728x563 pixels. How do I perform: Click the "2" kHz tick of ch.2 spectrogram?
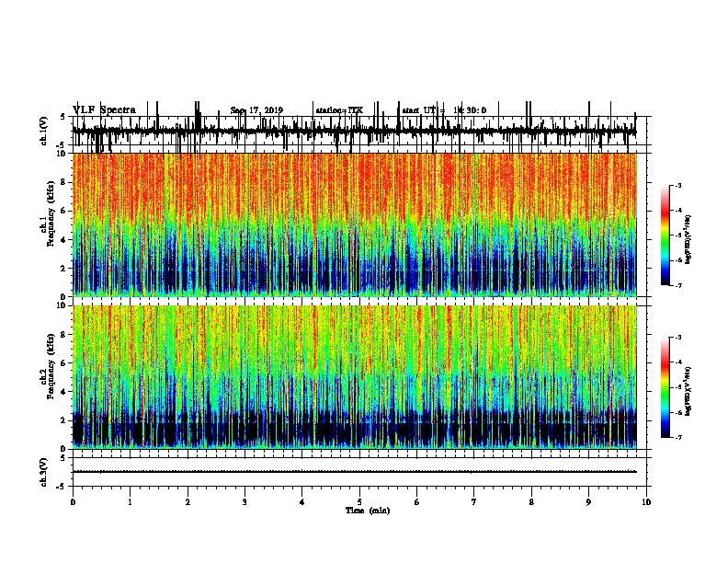click(x=63, y=420)
